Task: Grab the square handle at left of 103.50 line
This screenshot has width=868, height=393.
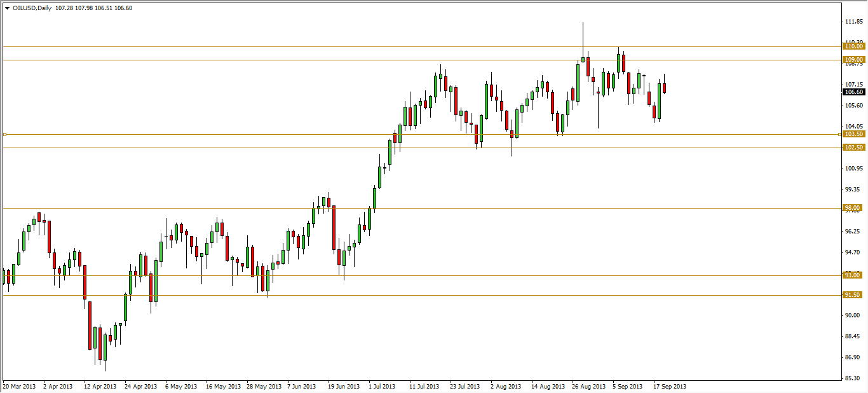Action: click(x=4, y=134)
